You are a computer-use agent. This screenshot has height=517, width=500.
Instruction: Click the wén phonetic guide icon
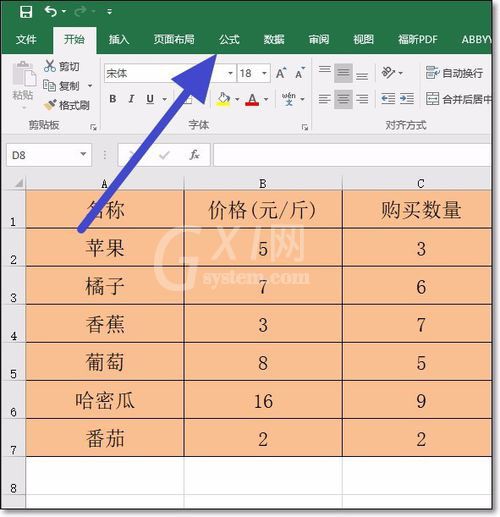click(289, 99)
